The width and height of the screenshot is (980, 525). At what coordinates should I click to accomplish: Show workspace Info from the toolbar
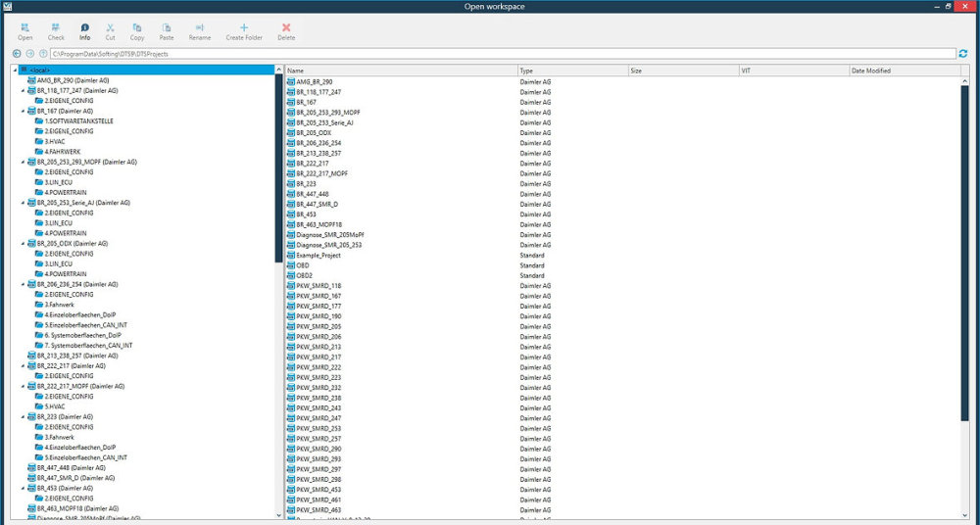84,27
